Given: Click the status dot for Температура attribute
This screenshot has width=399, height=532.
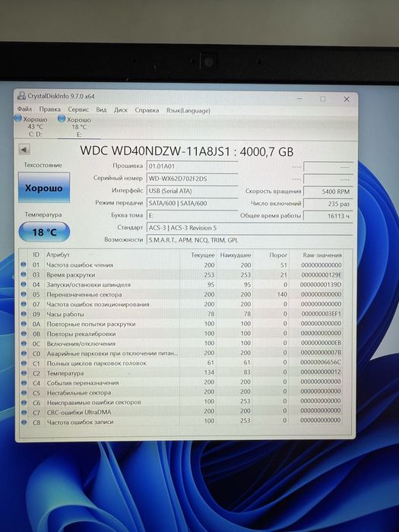Looking at the screenshot, I should [24, 373].
